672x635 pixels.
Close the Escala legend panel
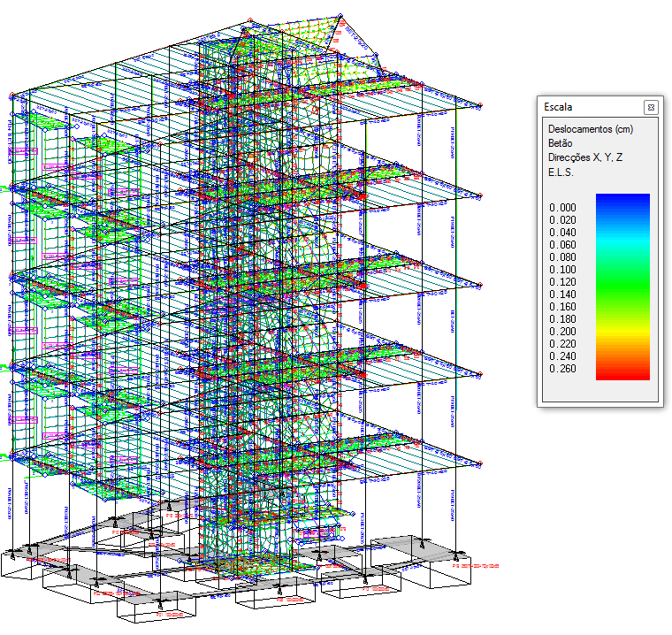click(x=651, y=107)
